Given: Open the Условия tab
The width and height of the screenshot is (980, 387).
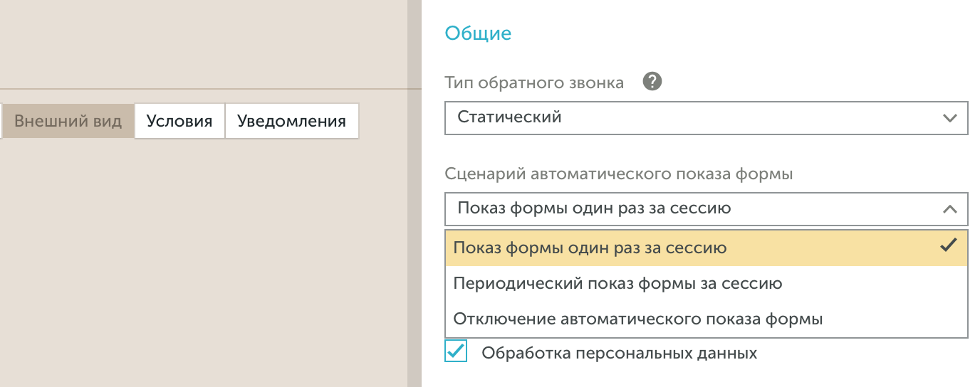Looking at the screenshot, I should [179, 121].
